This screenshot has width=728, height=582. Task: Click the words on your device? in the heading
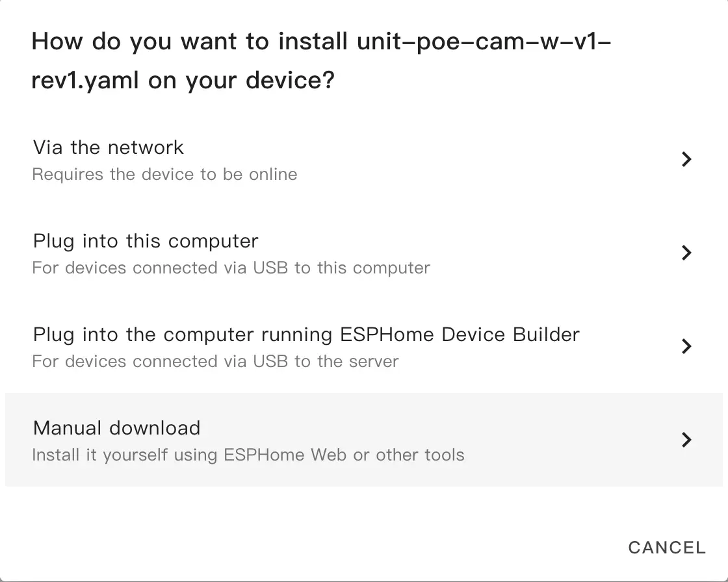click(241, 81)
